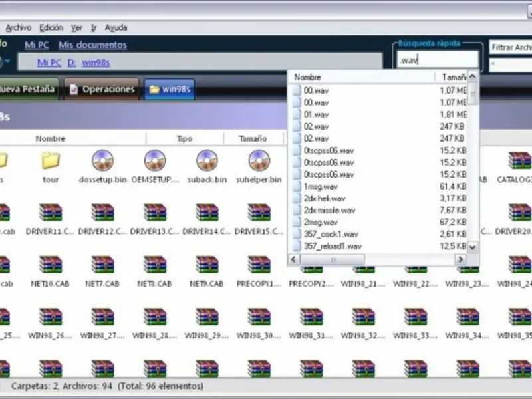Screen dimensions: 532x399
Task: Select the DRIVER11 cab archive icon
Action: (51, 212)
